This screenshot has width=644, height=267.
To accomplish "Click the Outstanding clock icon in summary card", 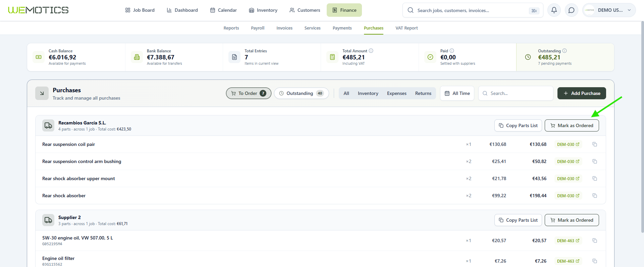I will click(528, 57).
